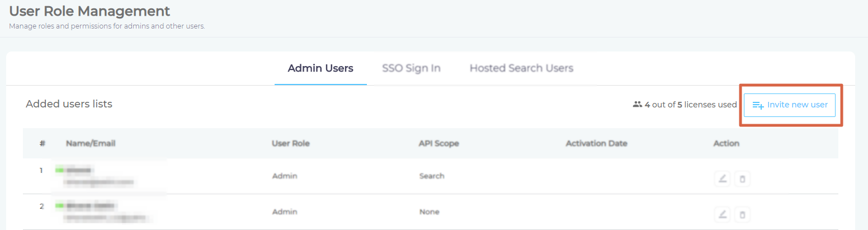Open the SSO Sign In tab
This screenshot has height=230, width=868.
point(411,68)
